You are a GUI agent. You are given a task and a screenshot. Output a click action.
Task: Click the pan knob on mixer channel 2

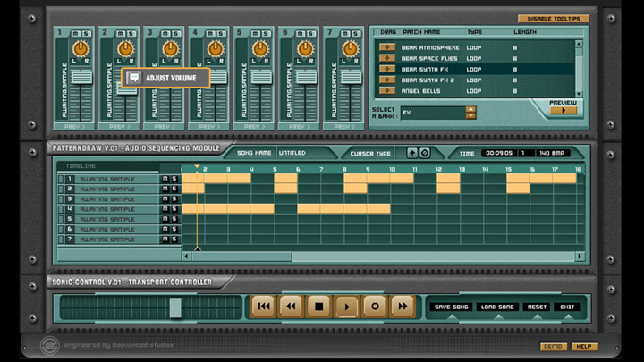coord(126,49)
